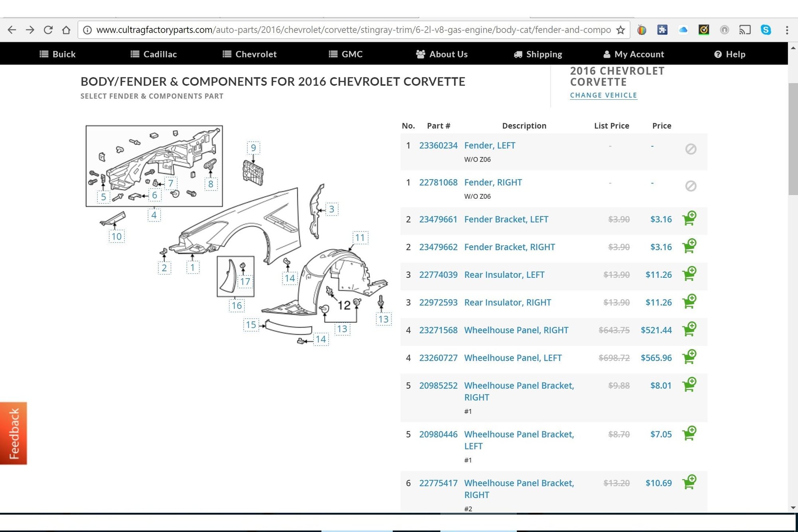The width and height of the screenshot is (798, 532).
Task: Open the Skype extension icon
Action: pyautogui.click(x=766, y=30)
